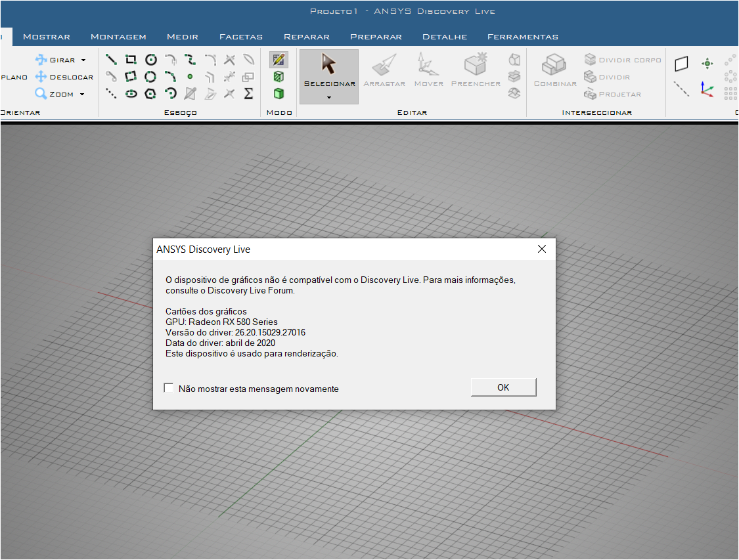Open the Mostrar ribbon tab
The height and width of the screenshot is (560, 739).
coord(46,37)
